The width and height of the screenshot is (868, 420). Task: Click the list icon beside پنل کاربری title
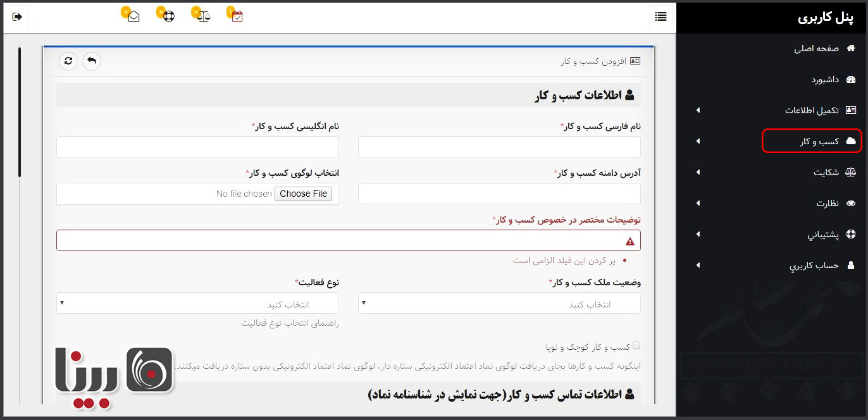(660, 16)
